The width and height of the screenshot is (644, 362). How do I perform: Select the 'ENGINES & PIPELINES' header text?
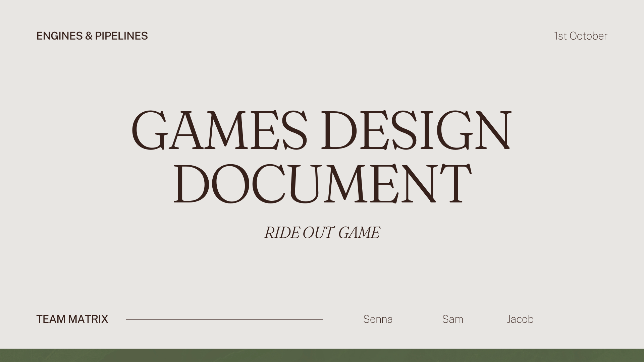92,36
